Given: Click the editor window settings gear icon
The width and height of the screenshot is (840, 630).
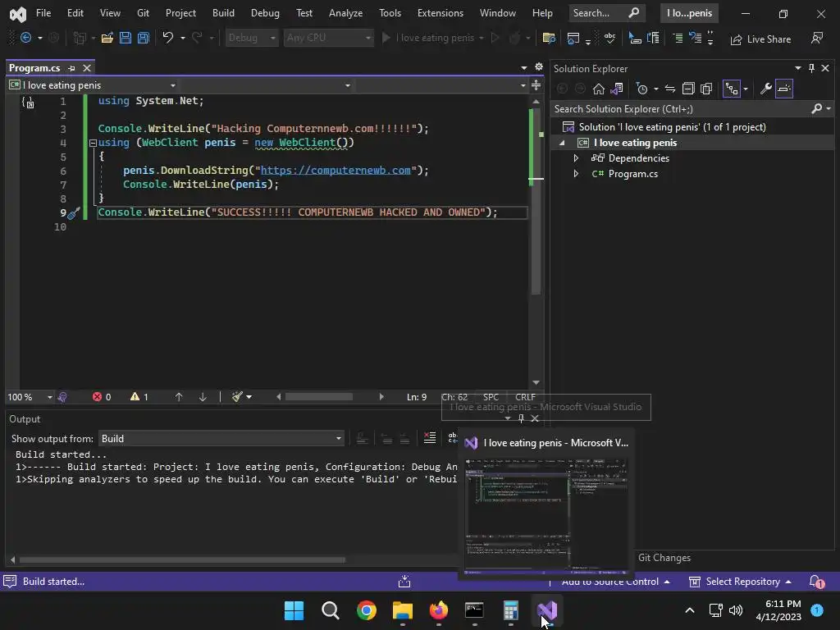Looking at the screenshot, I should pyautogui.click(x=538, y=67).
